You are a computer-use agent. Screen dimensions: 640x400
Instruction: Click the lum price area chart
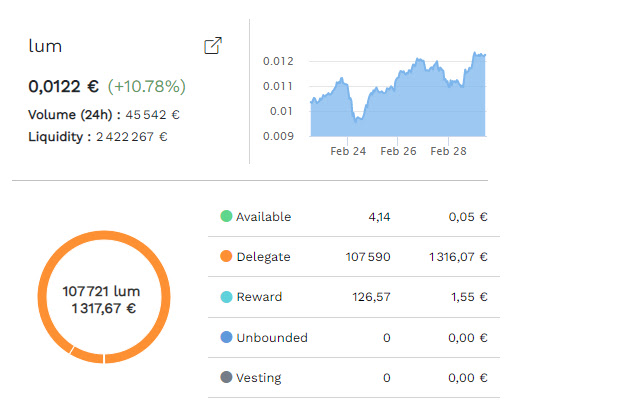[x=398, y=95]
